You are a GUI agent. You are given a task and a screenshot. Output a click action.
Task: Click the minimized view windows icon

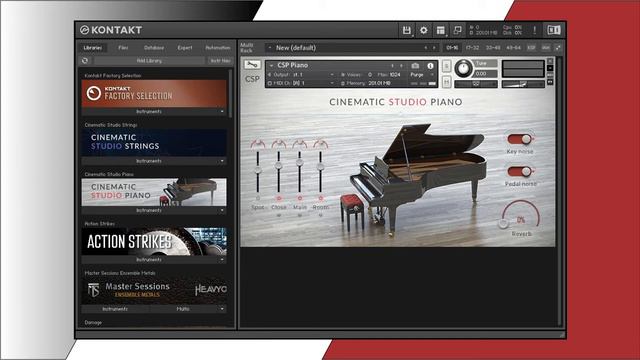click(458, 30)
